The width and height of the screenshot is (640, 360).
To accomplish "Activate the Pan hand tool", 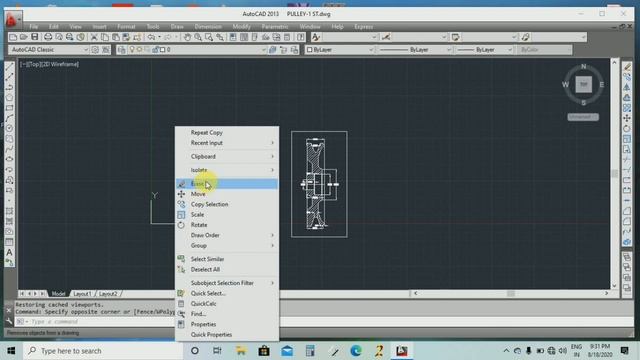I will coord(187,38).
